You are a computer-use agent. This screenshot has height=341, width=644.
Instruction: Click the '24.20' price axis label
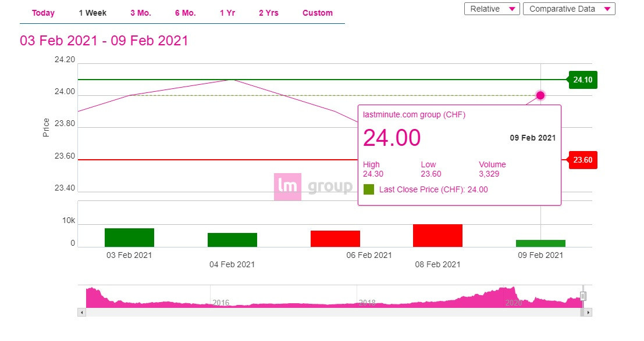(x=65, y=60)
